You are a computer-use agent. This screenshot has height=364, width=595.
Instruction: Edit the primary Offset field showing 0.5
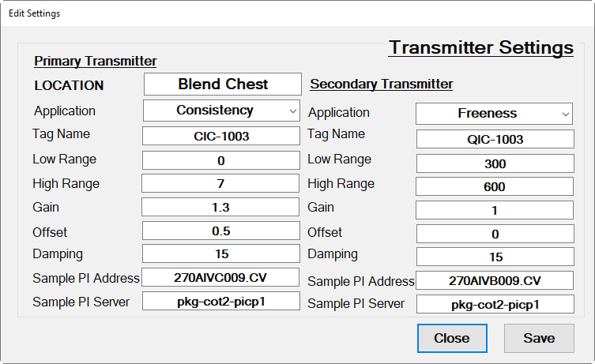click(x=221, y=231)
